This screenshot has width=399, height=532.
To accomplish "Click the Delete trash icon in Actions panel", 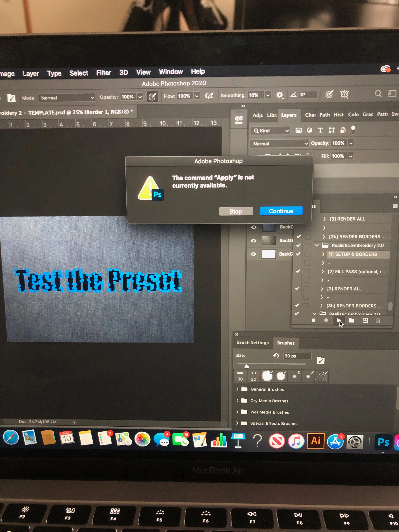I will [x=378, y=320].
